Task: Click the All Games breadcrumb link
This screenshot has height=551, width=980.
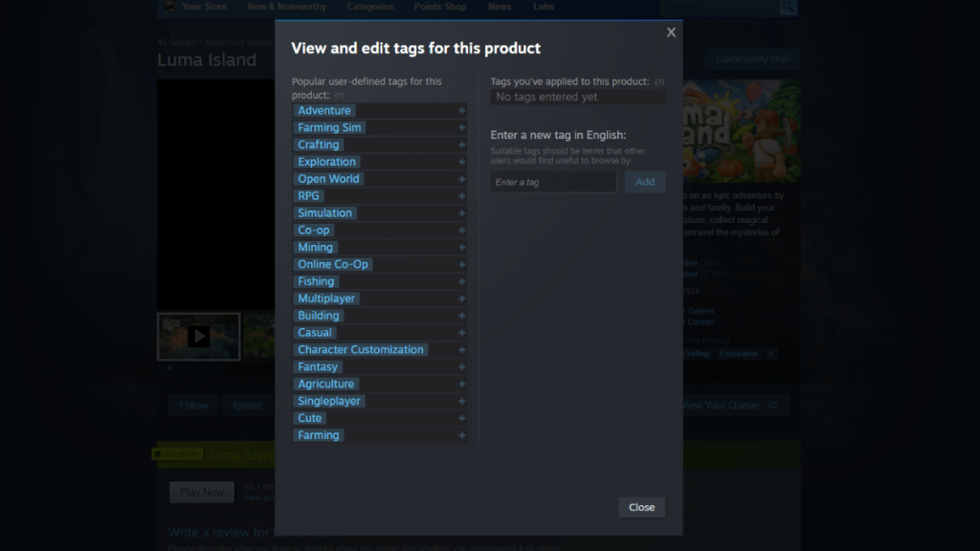Action: click(x=176, y=42)
